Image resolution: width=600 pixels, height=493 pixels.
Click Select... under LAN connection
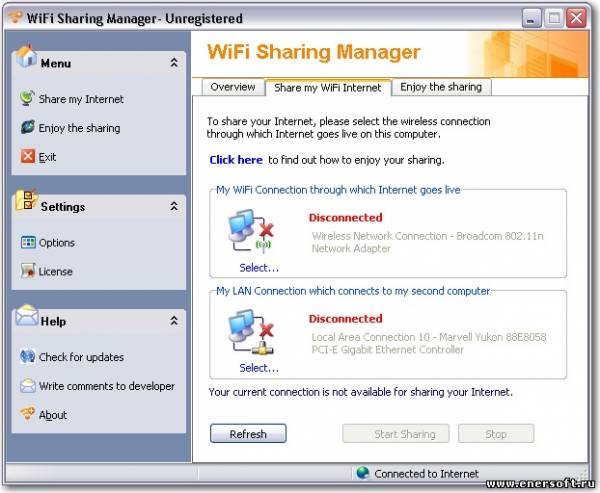click(x=259, y=368)
